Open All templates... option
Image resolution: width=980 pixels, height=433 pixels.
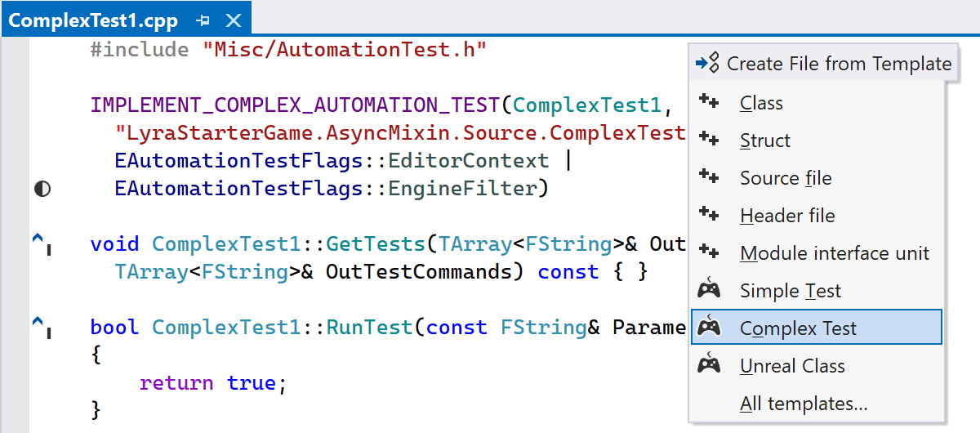(804, 404)
